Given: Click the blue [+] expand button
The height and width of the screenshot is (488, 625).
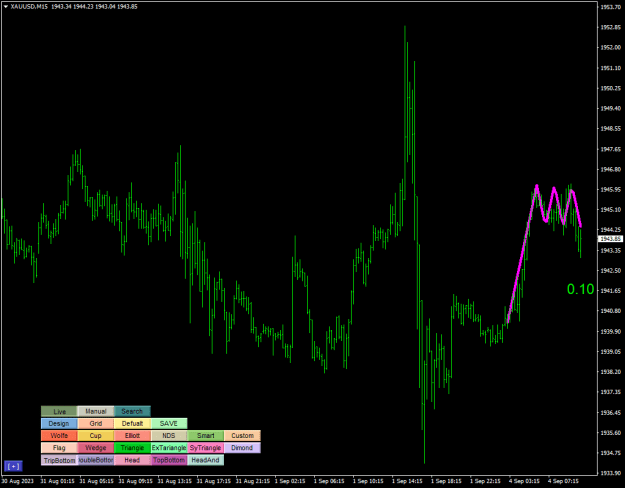Looking at the screenshot, I should [13, 466].
